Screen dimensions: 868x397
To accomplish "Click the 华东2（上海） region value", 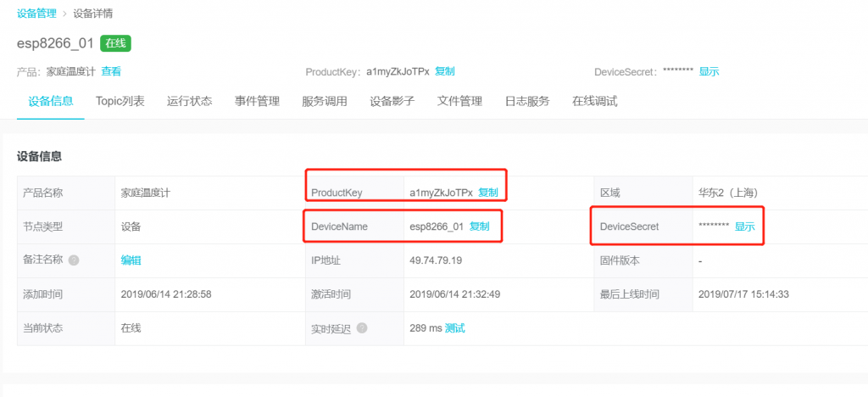I will 728,193.
